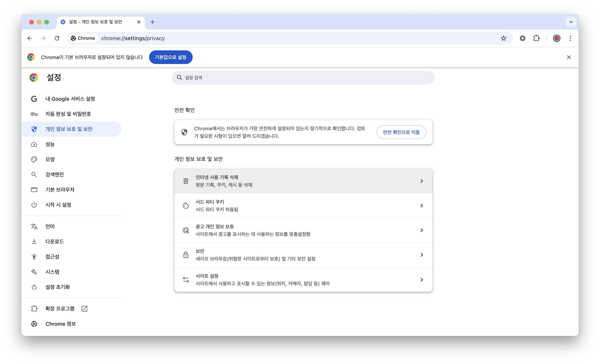Click the external link icon next to 확장 프로그램
The height and width of the screenshot is (364, 600).
84,309
